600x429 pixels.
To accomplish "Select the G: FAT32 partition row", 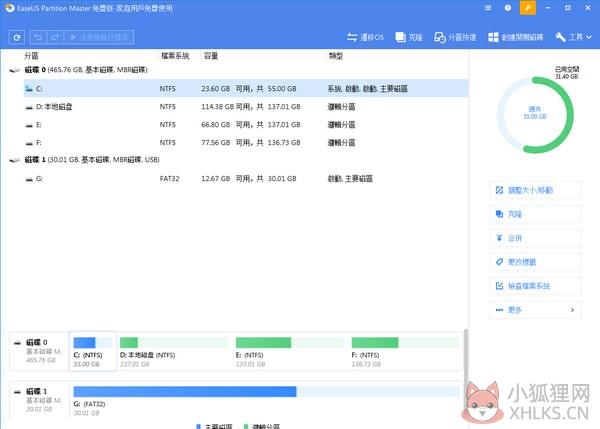I will point(246,178).
